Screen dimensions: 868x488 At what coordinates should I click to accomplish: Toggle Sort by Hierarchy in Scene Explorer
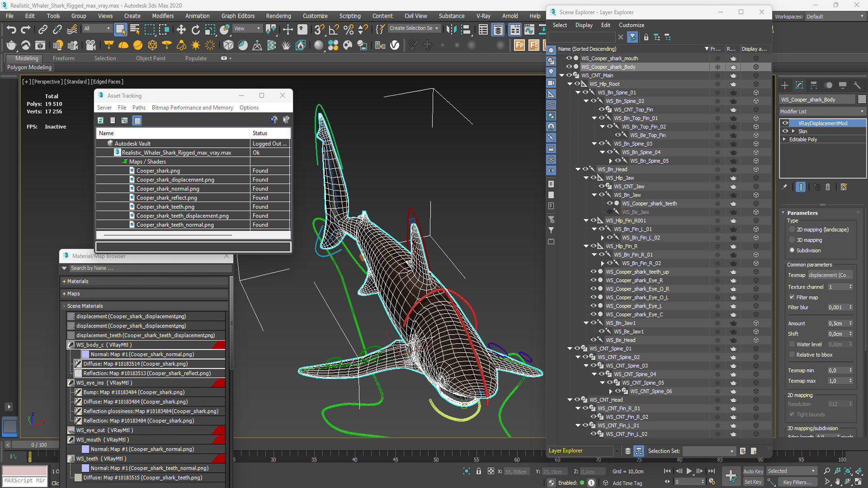[639, 451]
